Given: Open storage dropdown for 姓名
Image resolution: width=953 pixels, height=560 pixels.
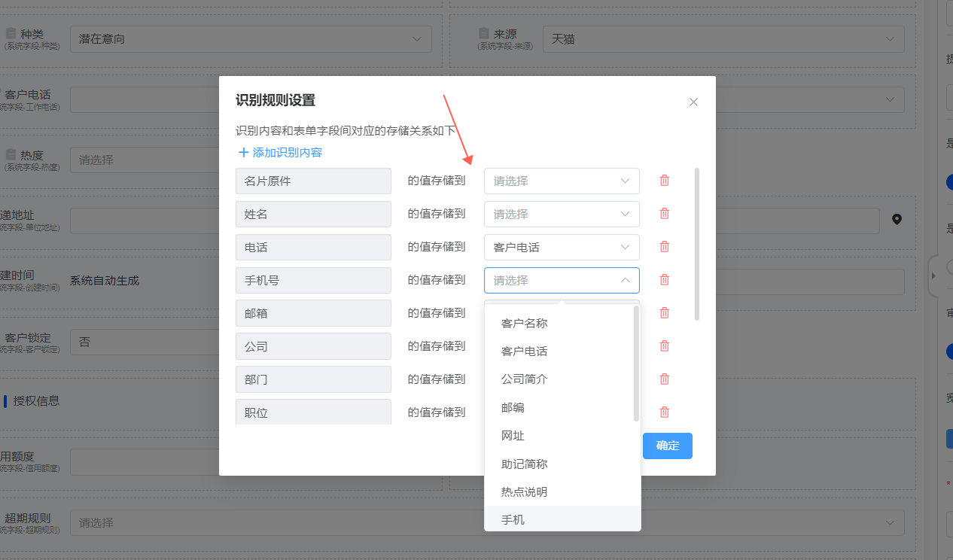Looking at the screenshot, I should coord(562,214).
